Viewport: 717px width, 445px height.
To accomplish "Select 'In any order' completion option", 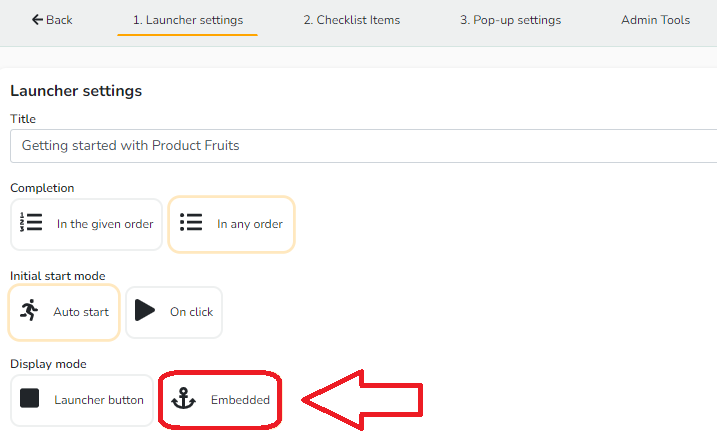I will (231, 224).
